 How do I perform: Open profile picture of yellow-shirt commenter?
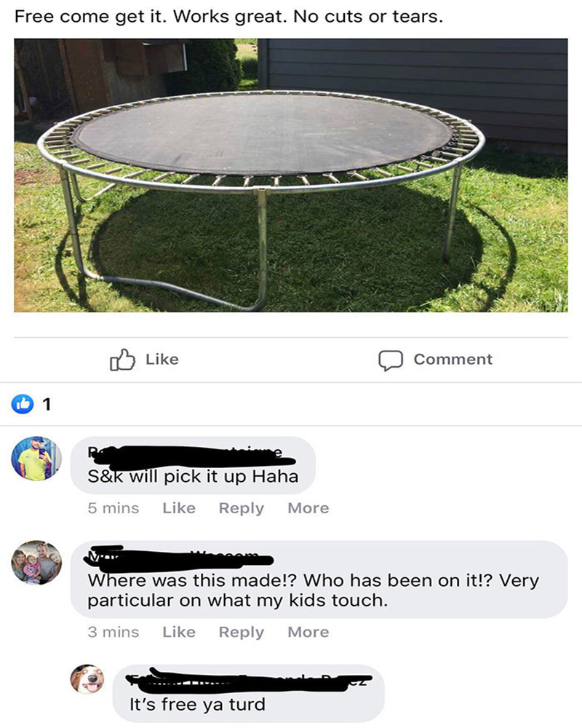36,458
